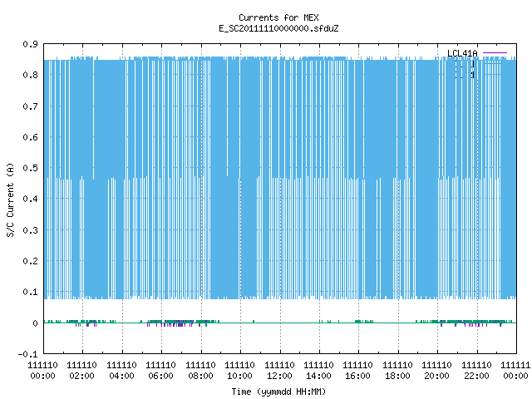Click the 04:00 time tick label

click(x=121, y=376)
